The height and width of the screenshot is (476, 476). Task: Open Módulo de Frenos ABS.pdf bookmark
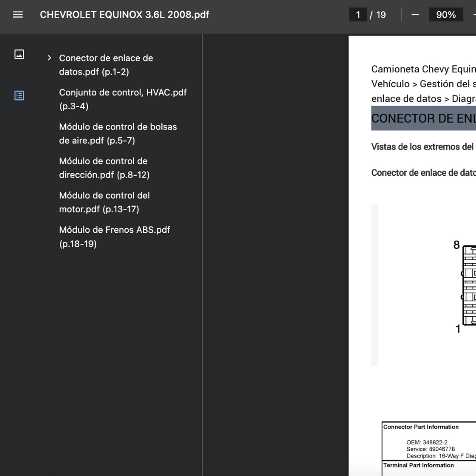click(x=115, y=237)
